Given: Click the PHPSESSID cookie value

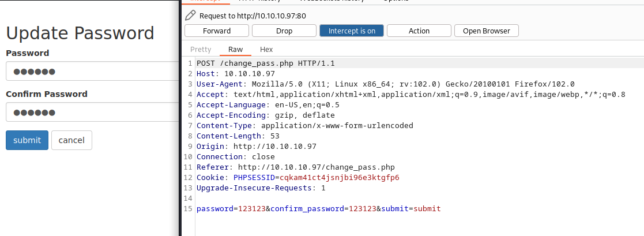Looking at the screenshot, I should 339,178.
